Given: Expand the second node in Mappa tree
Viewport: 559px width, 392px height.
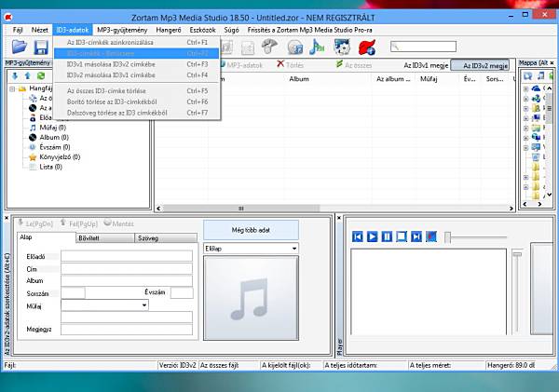Looking at the screenshot, I should click(x=525, y=99).
